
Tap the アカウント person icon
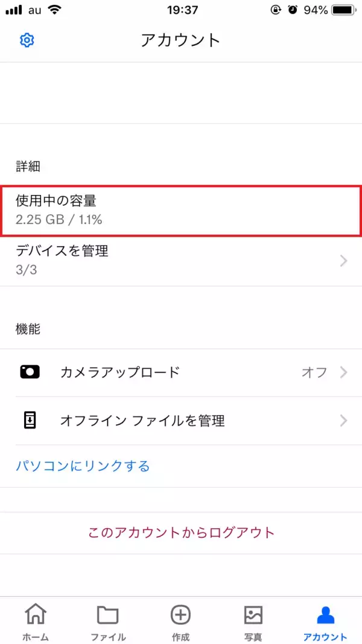tap(325, 615)
